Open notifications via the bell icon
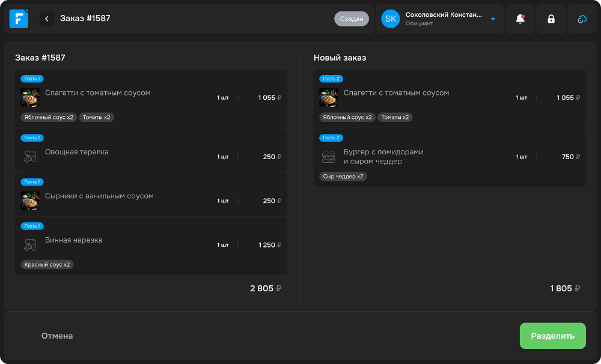 [x=520, y=19]
